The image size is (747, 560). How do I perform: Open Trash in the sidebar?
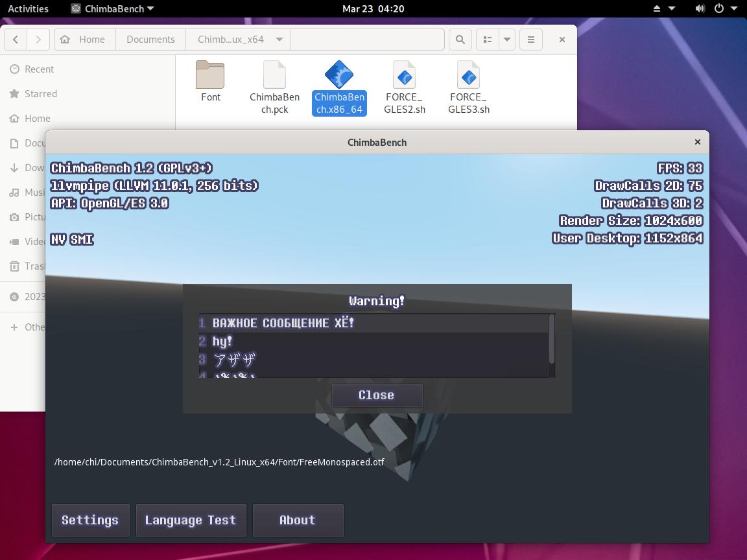pyautogui.click(x=26, y=266)
